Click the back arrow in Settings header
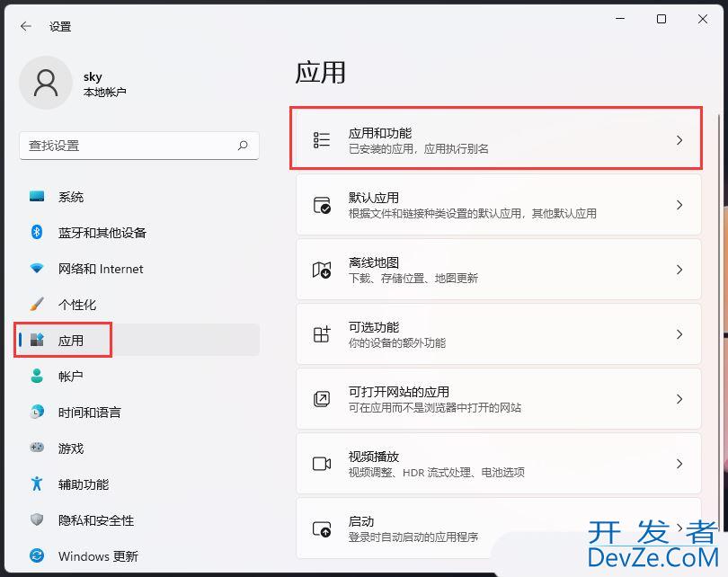 (26, 26)
